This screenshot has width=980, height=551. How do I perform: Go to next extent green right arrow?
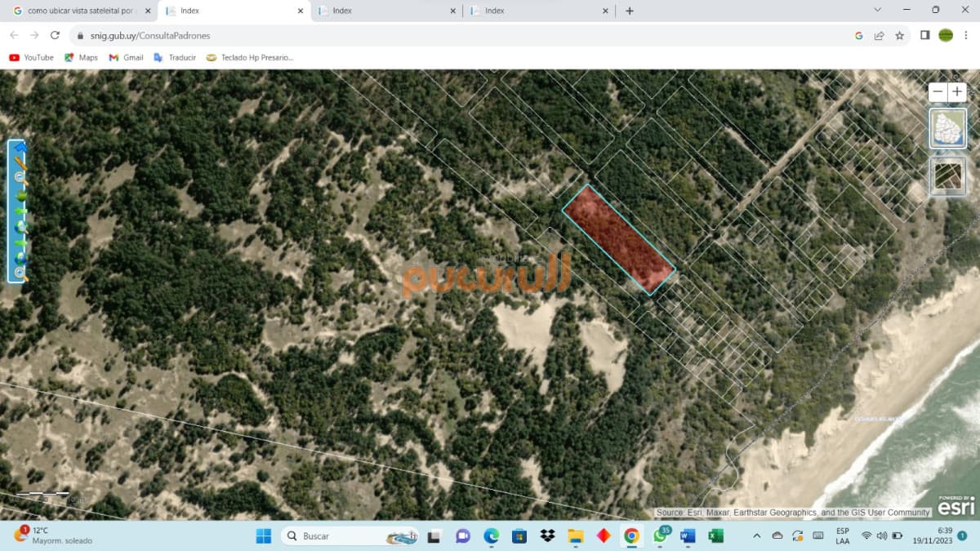[20, 243]
